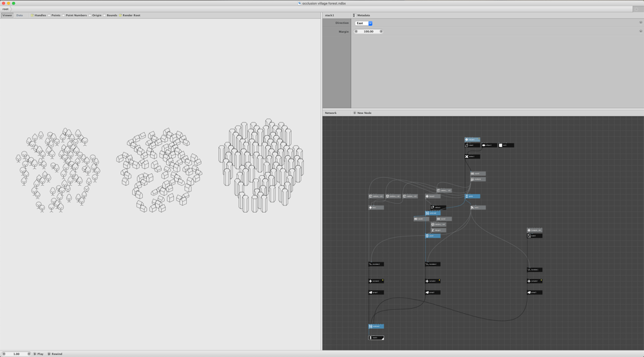Image resolution: width=644 pixels, height=357 pixels.
Task: Select the blue grid node above the sort node
Action: tap(472, 197)
